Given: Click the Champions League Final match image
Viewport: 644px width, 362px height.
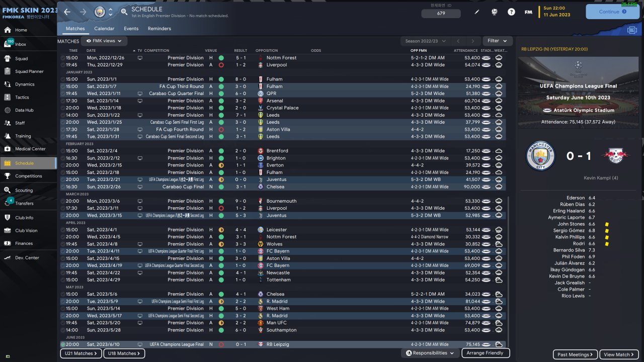Looking at the screenshot, I should coord(578,93).
